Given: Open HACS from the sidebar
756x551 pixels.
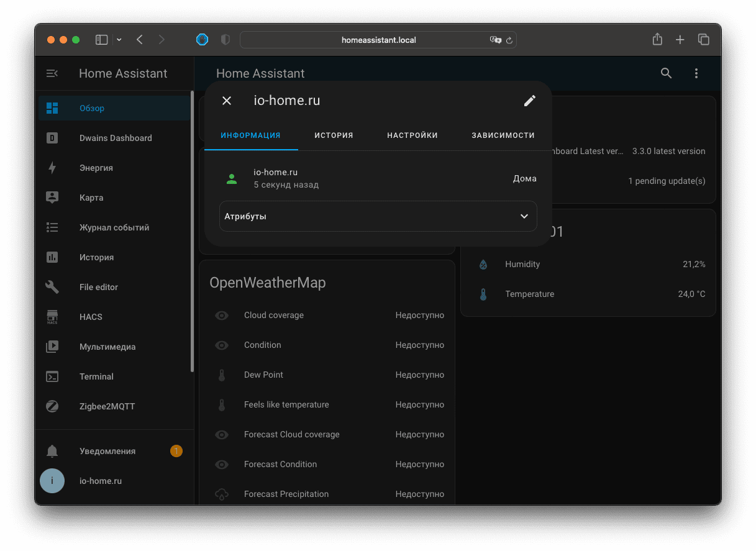Looking at the screenshot, I should coord(91,317).
